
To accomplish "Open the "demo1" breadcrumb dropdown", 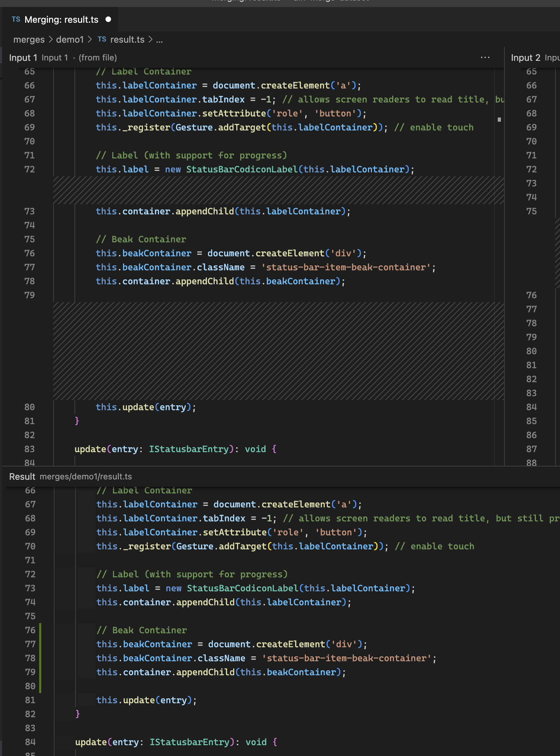I will 69,40.
